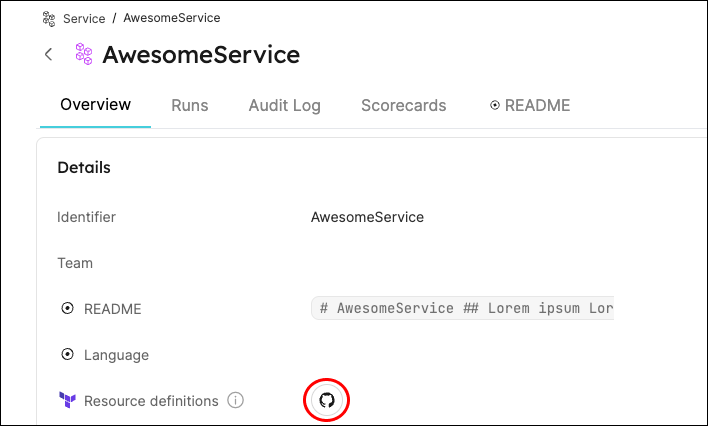Click the pink AwesomeService title icon

(84, 55)
